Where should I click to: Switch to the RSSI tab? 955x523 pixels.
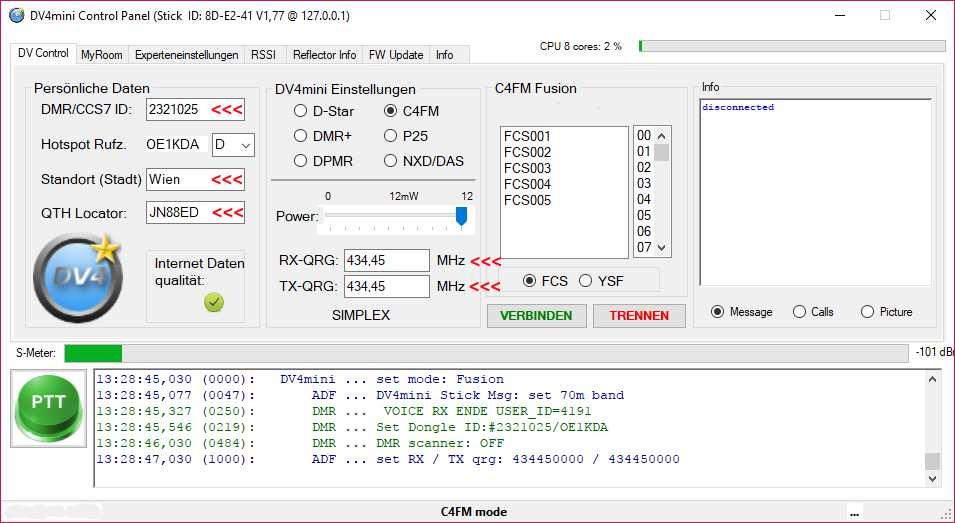264,55
